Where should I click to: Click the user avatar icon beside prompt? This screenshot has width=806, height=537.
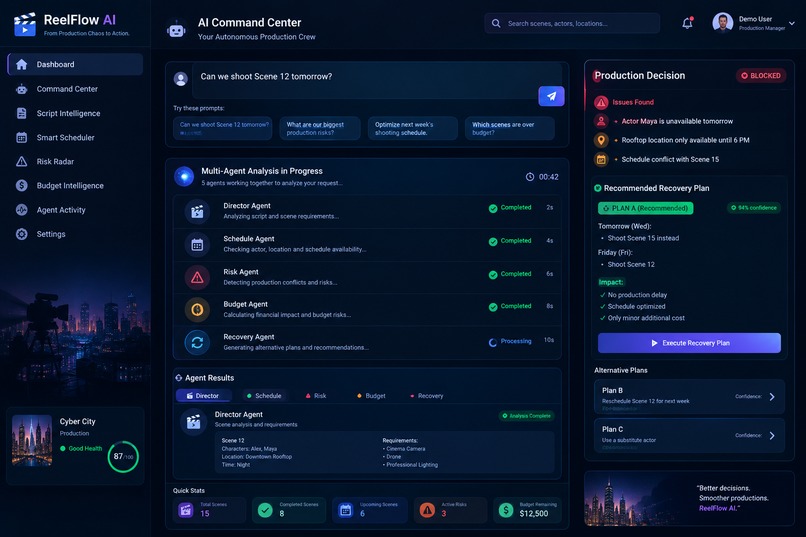[x=180, y=79]
